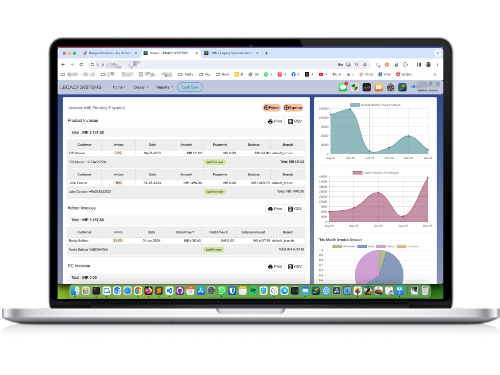Toggle the blue pie chart legend swatch
This screenshot has height=375, width=500.
362,246
